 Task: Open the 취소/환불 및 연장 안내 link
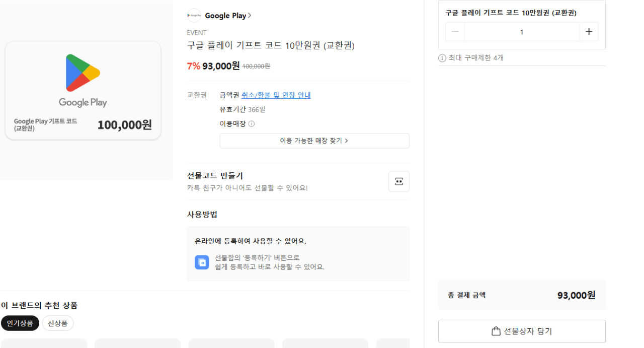click(x=276, y=95)
